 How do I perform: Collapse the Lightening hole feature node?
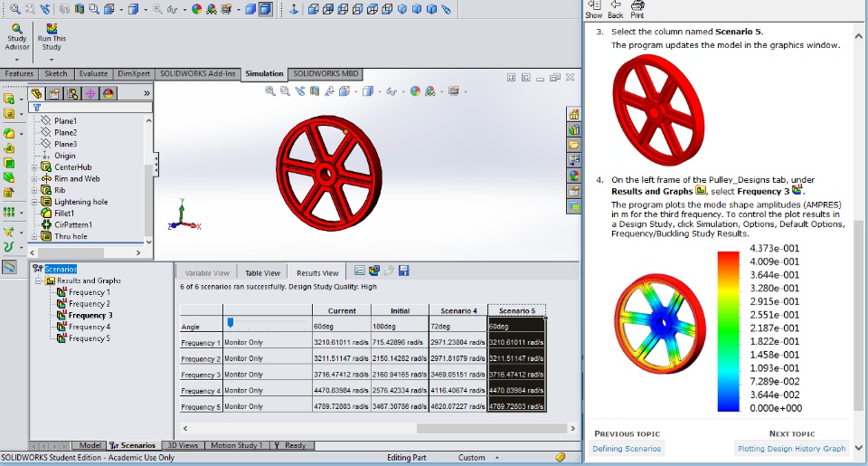[34, 203]
